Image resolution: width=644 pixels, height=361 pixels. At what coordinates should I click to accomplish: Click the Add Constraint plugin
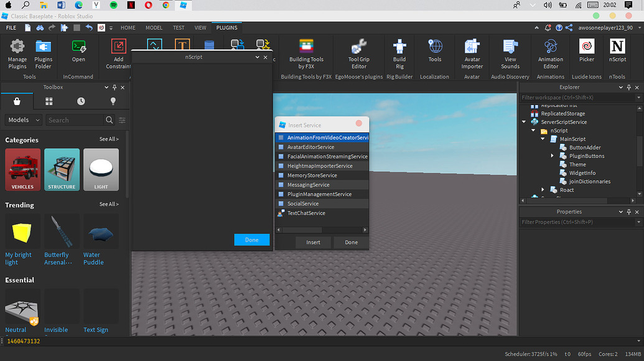(x=118, y=54)
